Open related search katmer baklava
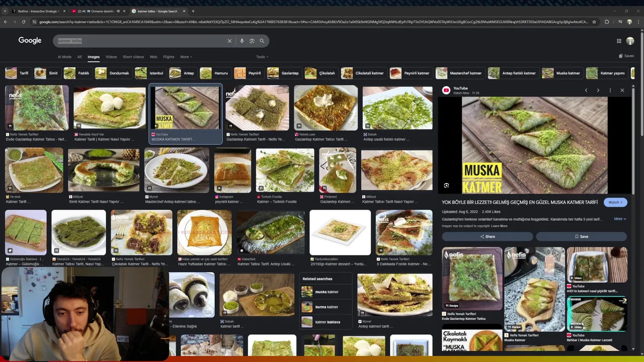The height and width of the screenshot is (362, 644). tap(326, 322)
